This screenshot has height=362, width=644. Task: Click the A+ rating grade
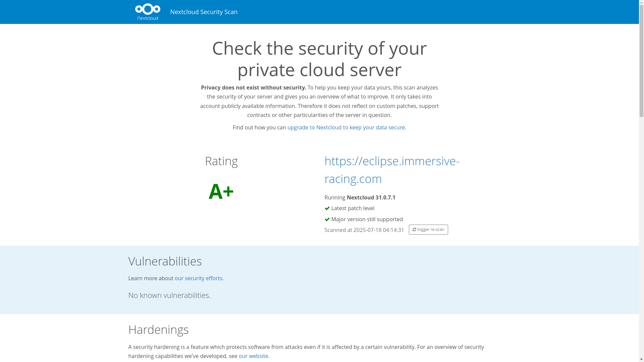click(221, 191)
